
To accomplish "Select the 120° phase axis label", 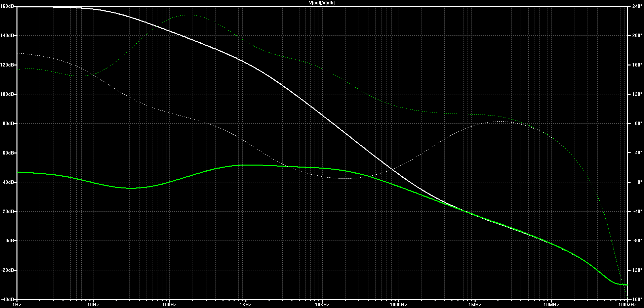I will (637, 94).
